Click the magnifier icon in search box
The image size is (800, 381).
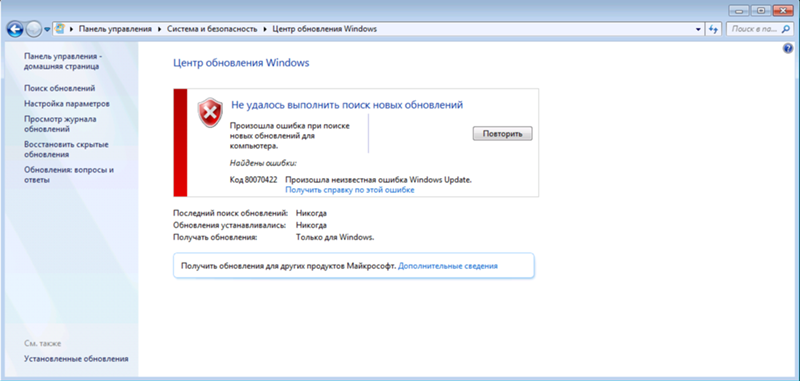pyautogui.click(x=786, y=30)
